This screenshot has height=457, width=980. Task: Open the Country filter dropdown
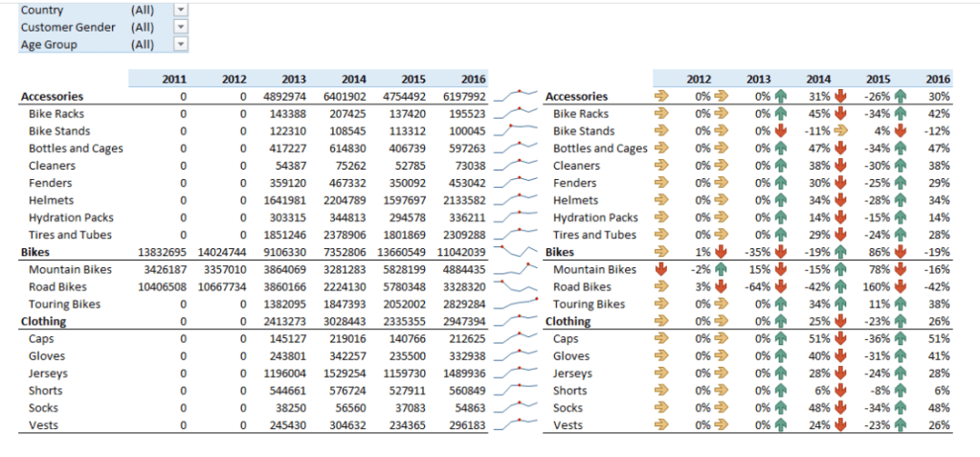[181, 10]
